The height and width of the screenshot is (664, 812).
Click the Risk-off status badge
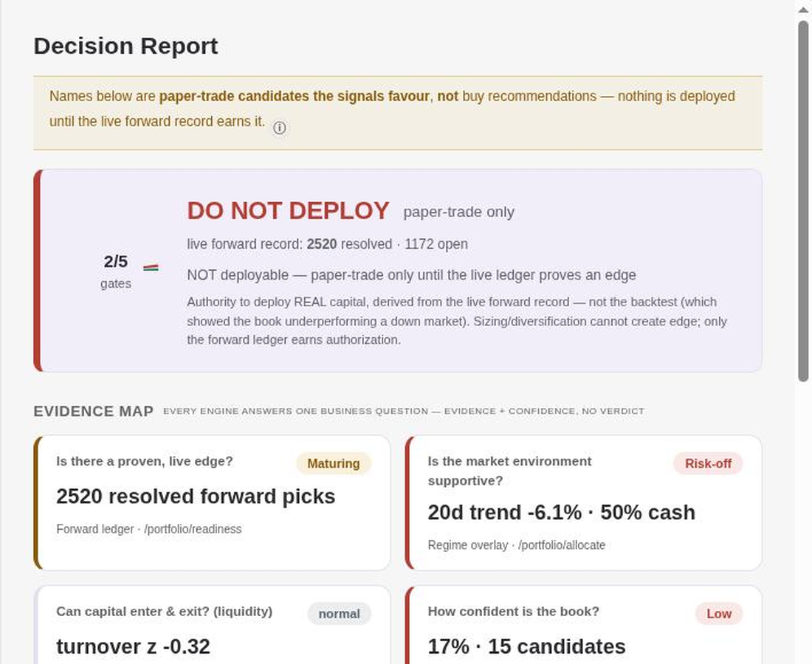pyautogui.click(x=708, y=463)
